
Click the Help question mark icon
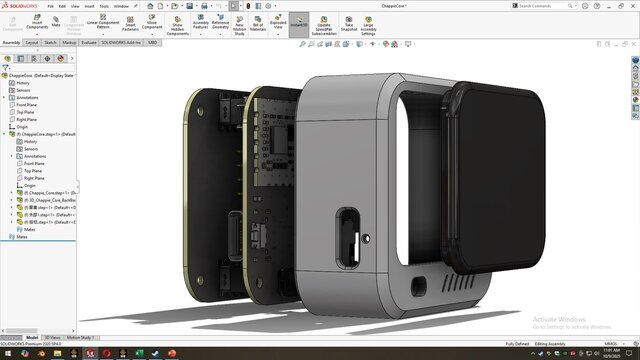(597, 6)
